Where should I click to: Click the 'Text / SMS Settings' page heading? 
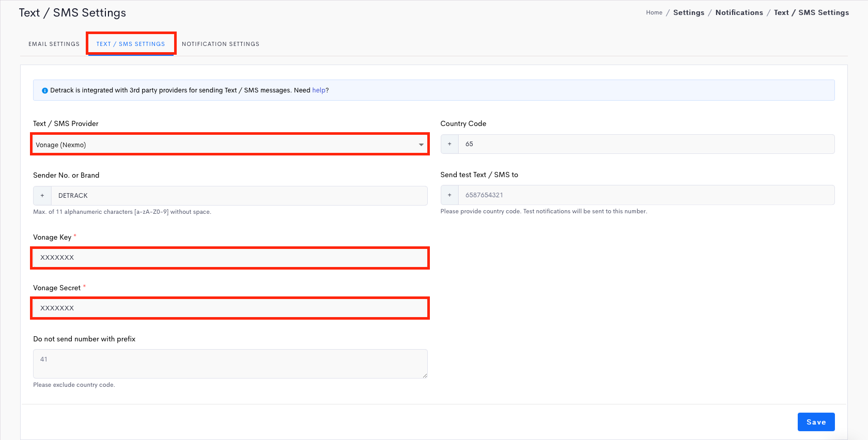click(x=72, y=13)
